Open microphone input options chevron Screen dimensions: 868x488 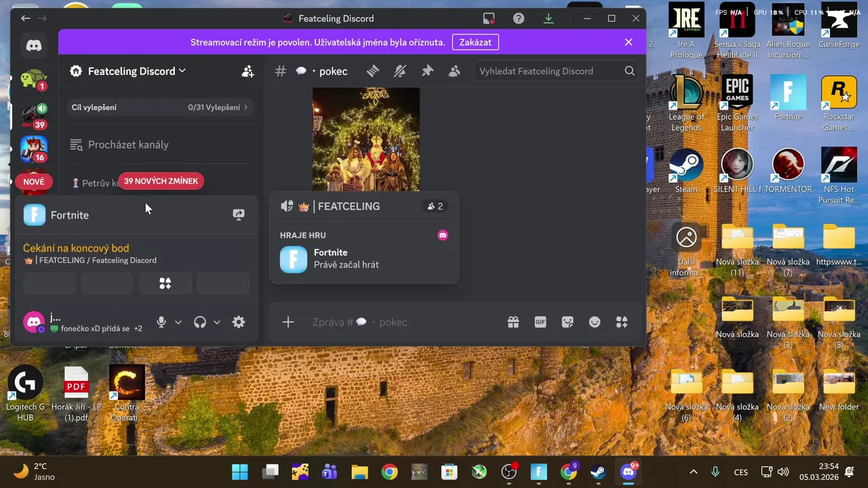tap(178, 323)
